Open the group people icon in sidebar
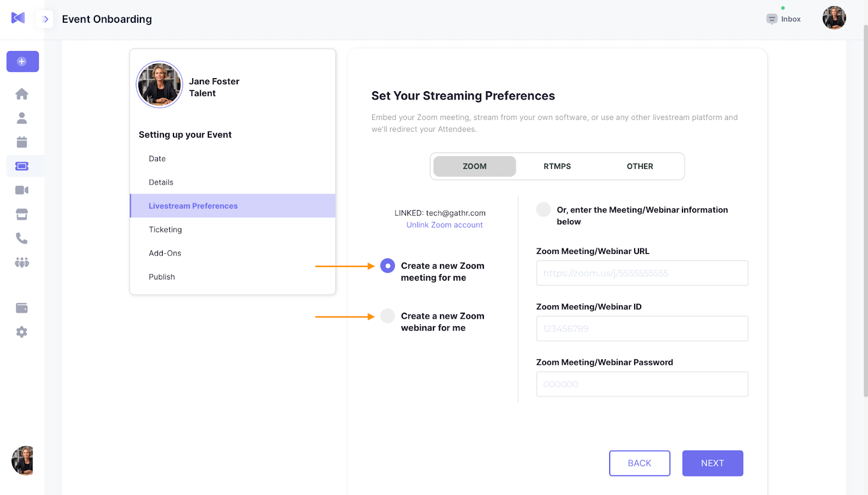Screen dimensions: 868x495 tap(22, 263)
